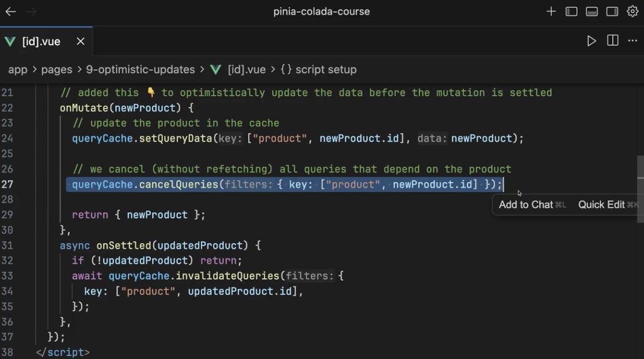Click the "async" keyword on line 31
Viewport: 644px width, 359px height.
point(75,246)
